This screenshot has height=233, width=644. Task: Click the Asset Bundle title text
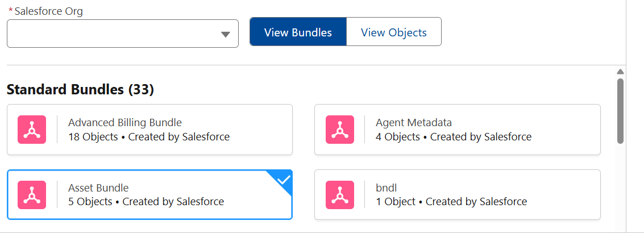pyautogui.click(x=98, y=188)
